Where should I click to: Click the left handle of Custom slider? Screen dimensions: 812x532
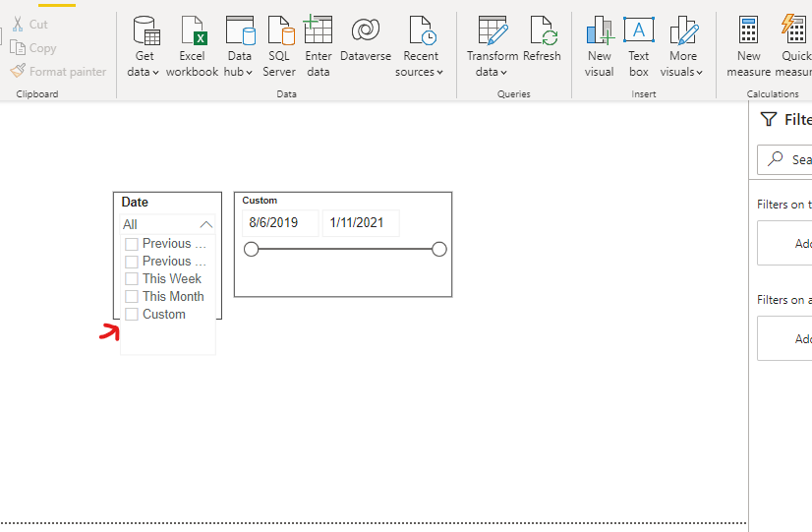[251, 249]
